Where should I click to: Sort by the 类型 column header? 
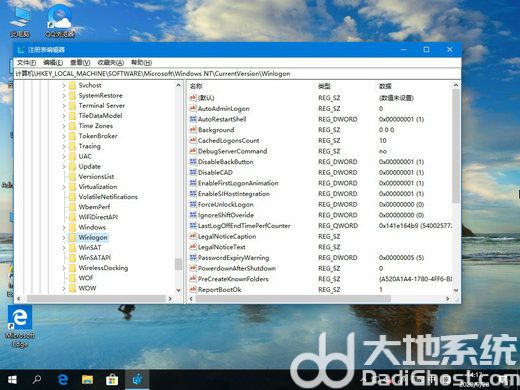click(324, 86)
